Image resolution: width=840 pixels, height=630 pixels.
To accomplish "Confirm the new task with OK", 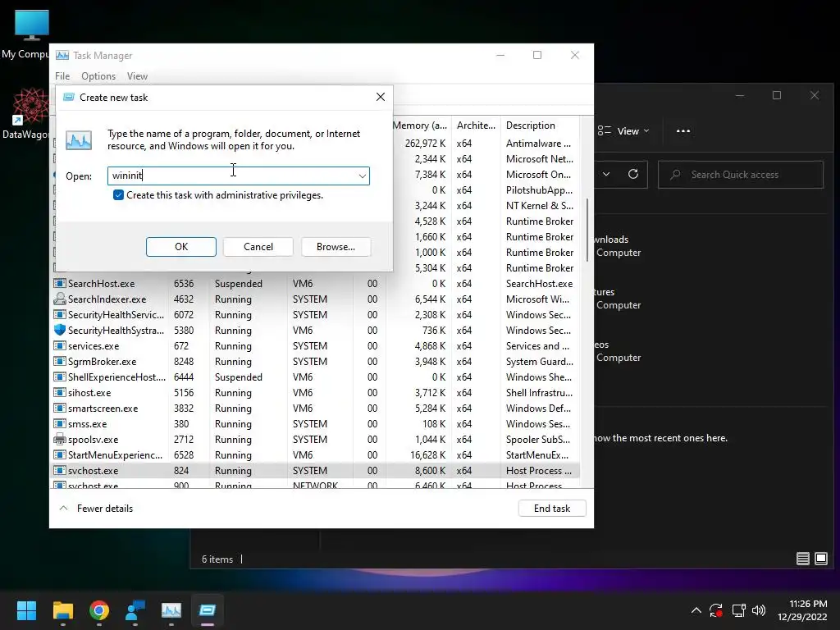I will point(181,246).
